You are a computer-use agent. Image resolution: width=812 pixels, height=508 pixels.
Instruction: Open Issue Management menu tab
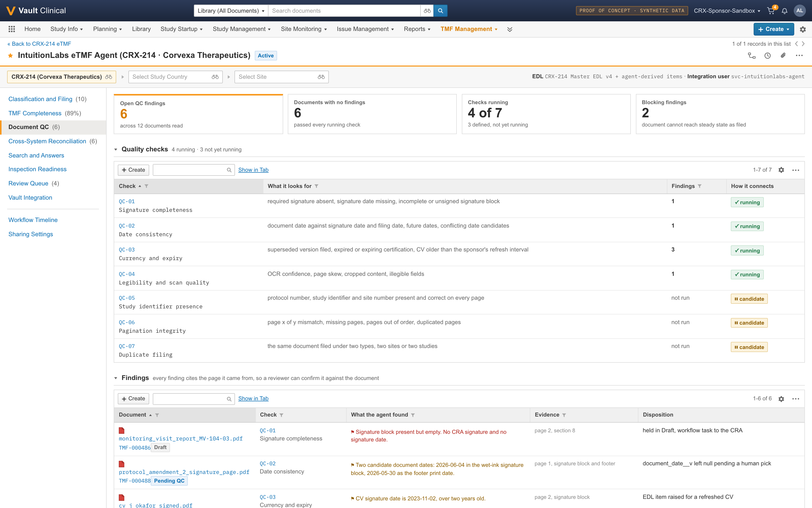[x=365, y=29]
